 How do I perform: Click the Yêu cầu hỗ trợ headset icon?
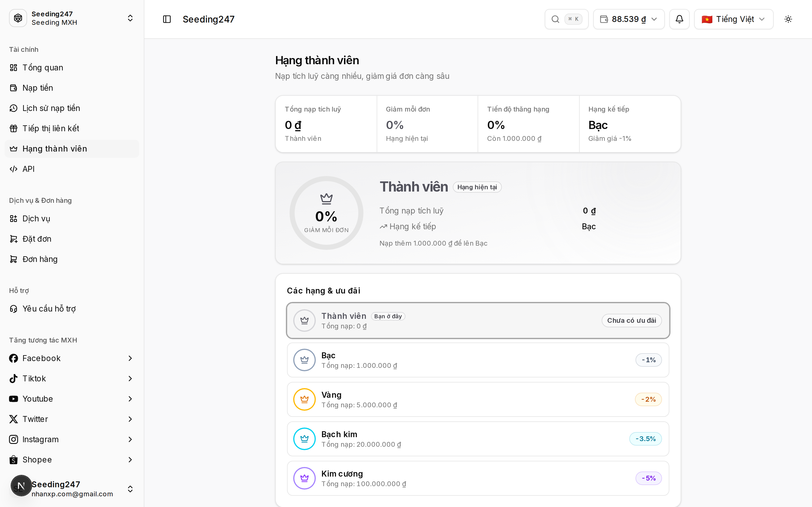click(x=14, y=309)
